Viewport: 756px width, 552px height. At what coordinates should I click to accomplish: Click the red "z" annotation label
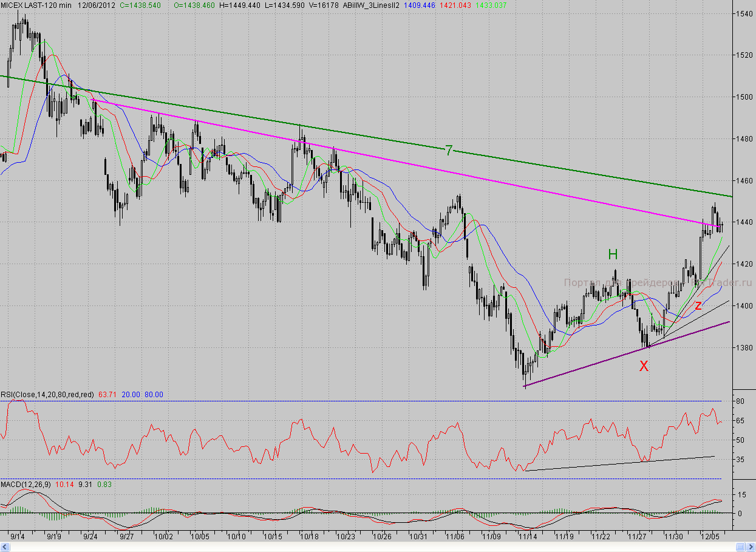(698, 305)
